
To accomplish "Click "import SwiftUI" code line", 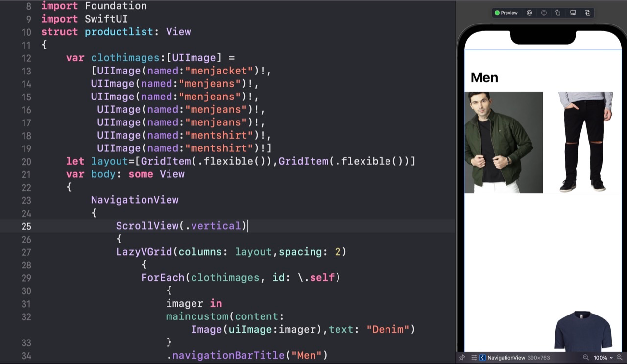I will [84, 19].
